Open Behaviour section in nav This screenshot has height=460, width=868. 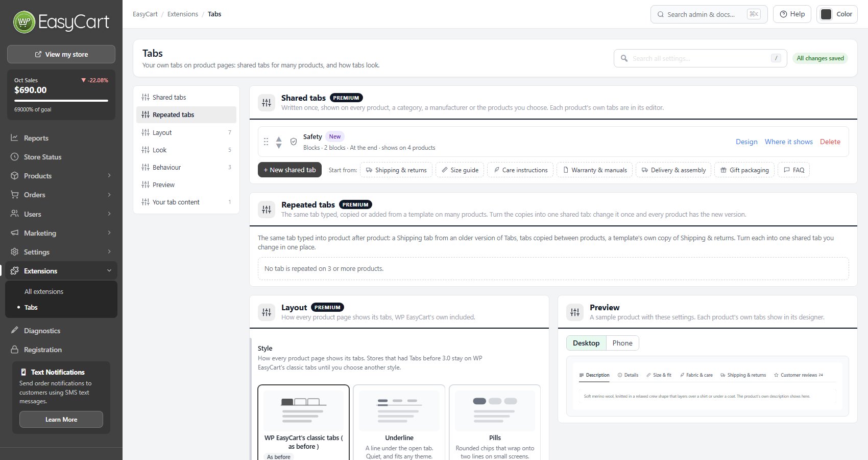tap(186, 167)
